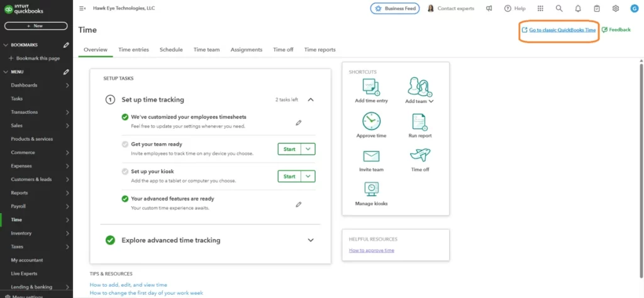Click the Business Feed button

click(395, 8)
